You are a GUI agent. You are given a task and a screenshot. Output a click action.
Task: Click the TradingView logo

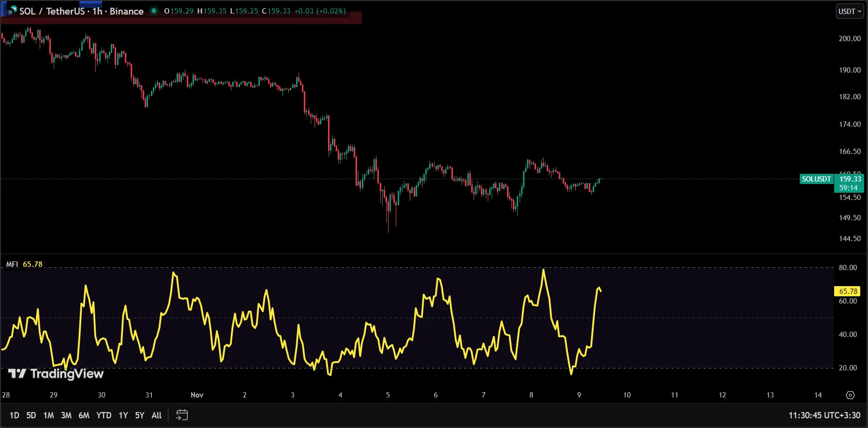pyautogui.click(x=56, y=374)
